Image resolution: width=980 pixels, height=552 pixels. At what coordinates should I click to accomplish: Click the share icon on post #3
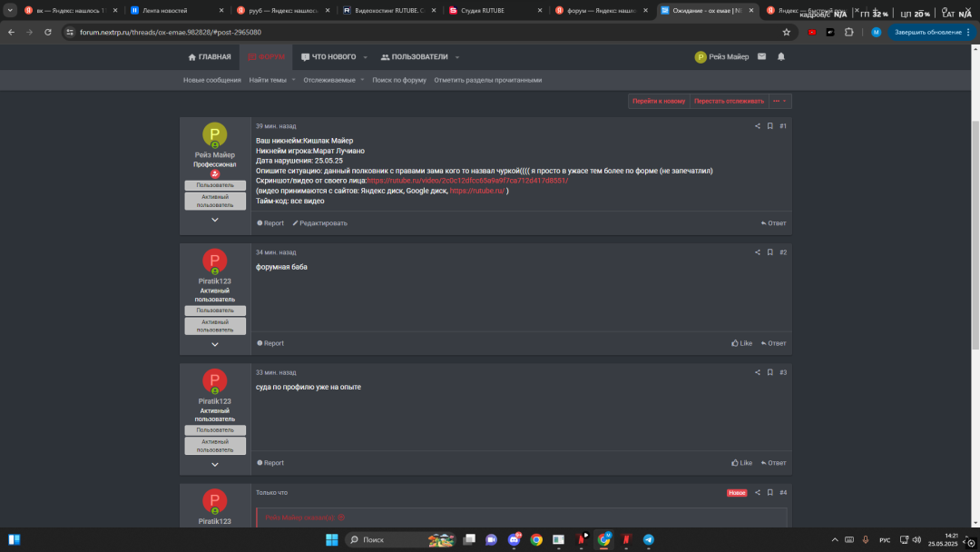[758, 372]
